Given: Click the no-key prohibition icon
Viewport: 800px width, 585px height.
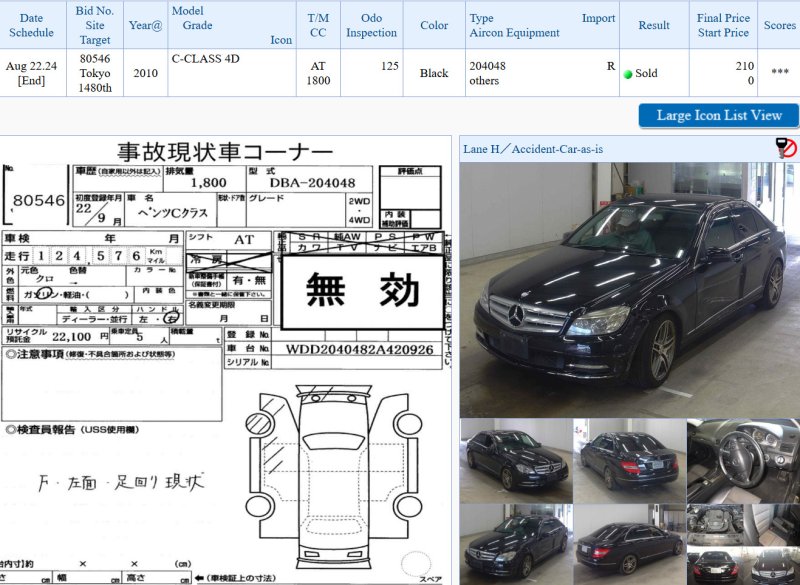Looking at the screenshot, I should click(786, 149).
